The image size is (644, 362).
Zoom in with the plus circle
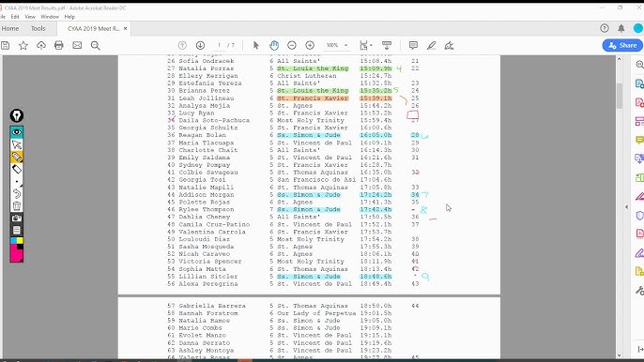(310, 46)
